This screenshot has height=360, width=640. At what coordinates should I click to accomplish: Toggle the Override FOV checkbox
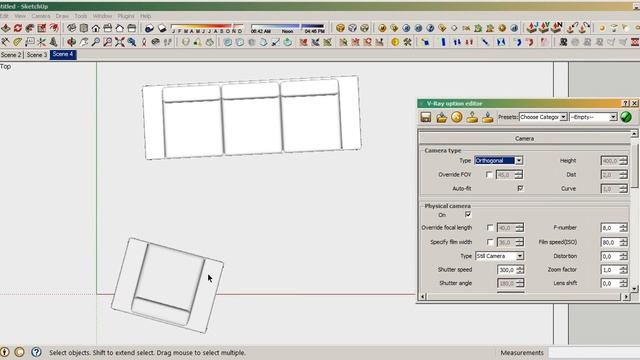[x=489, y=174]
